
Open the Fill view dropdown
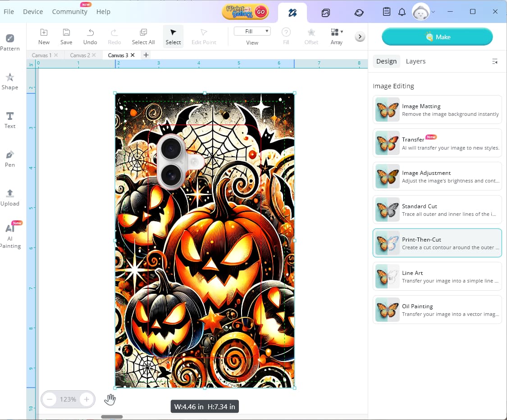(252, 31)
